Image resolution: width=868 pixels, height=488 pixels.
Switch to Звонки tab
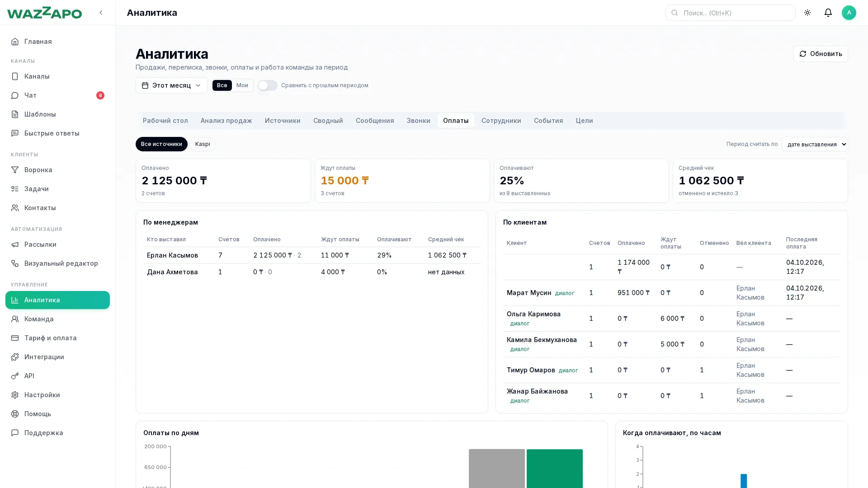tap(419, 121)
